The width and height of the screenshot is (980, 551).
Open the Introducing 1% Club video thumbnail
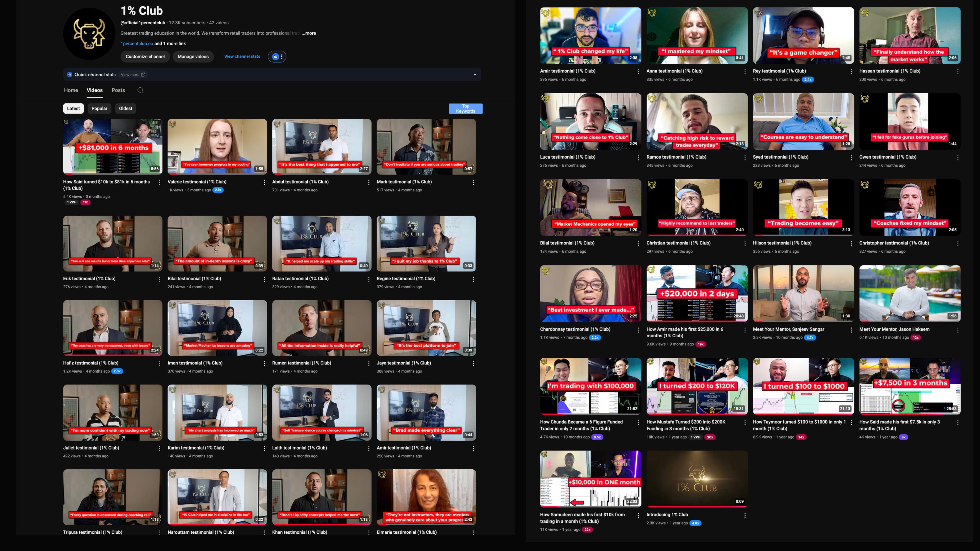click(x=697, y=479)
